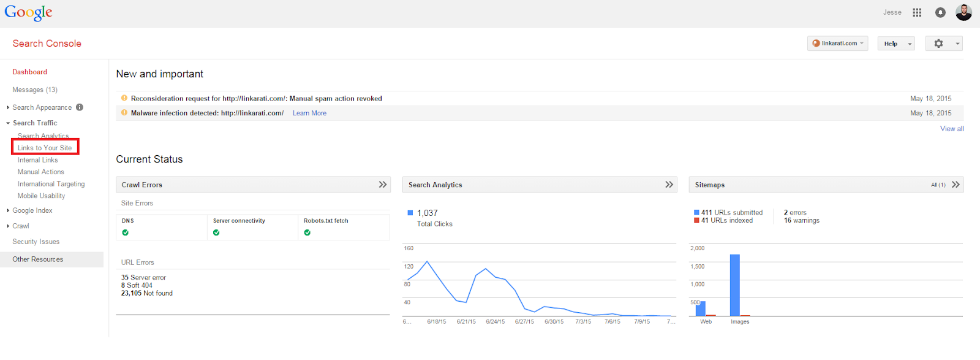Click the linkarati.com site favicon
The height and width of the screenshot is (360, 980).
816,44
